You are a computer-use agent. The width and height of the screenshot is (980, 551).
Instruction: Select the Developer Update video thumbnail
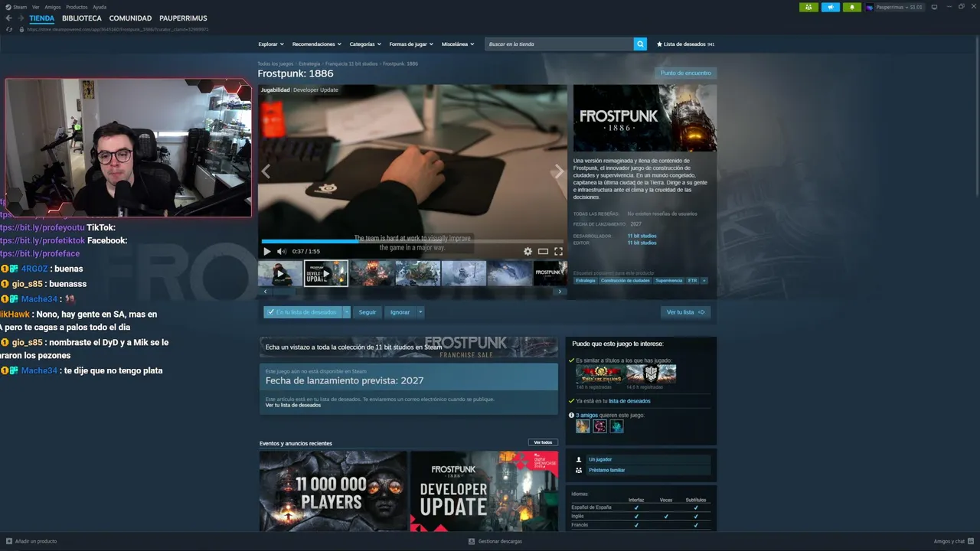tap(326, 273)
